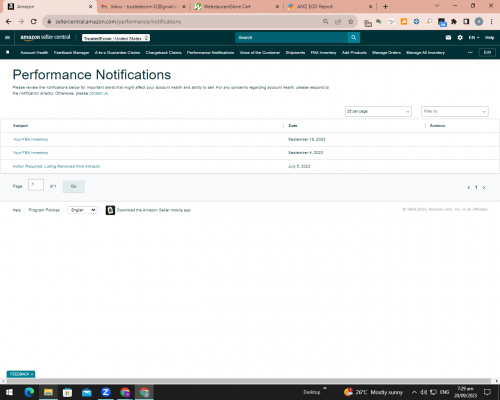
Task: Click the zoom magnifier icon in the address bar
Action: (x=325, y=22)
